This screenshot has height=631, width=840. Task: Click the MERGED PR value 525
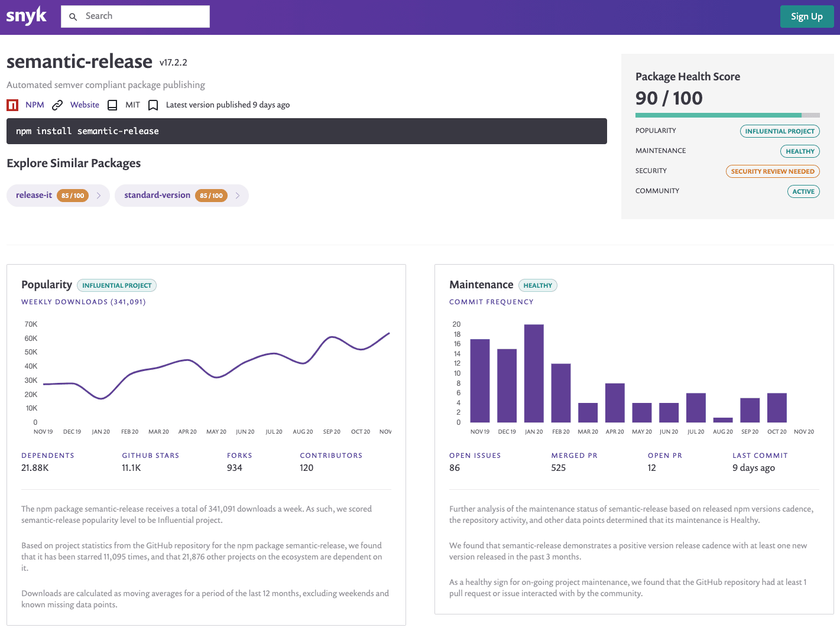point(559,468)
